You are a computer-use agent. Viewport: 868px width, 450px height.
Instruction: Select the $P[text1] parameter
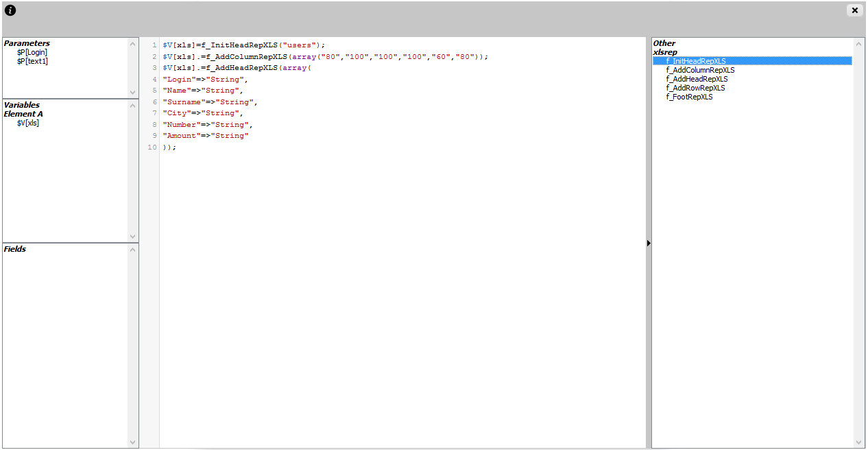tap(32, 61)
